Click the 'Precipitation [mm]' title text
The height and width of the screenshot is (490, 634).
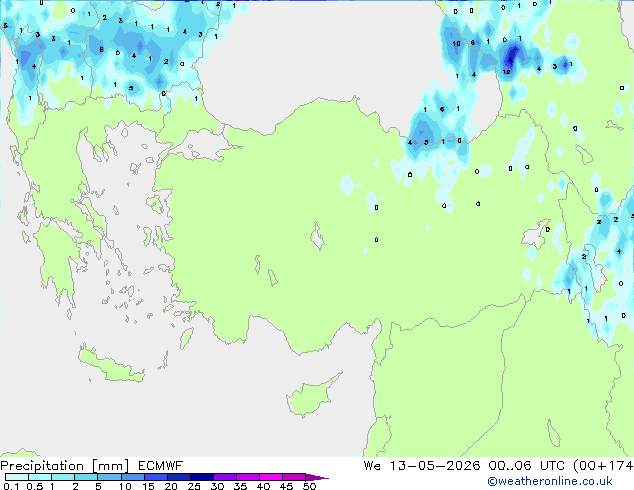pos(65,466)
